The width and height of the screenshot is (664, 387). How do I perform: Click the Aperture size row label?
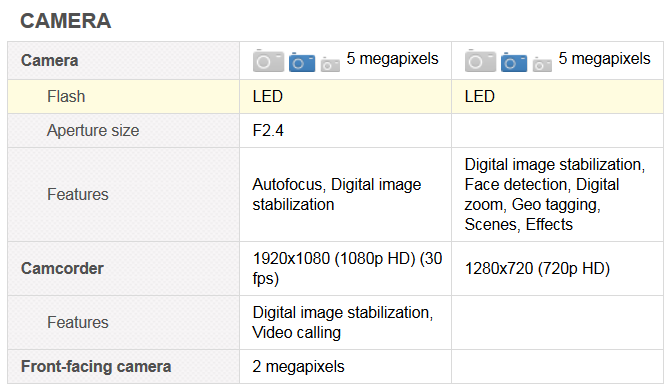point(93,130)
